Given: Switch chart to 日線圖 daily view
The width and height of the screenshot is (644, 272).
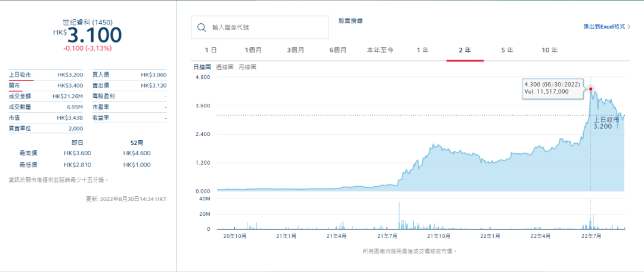Looking at the screenshot, I should tap(202, 67).
